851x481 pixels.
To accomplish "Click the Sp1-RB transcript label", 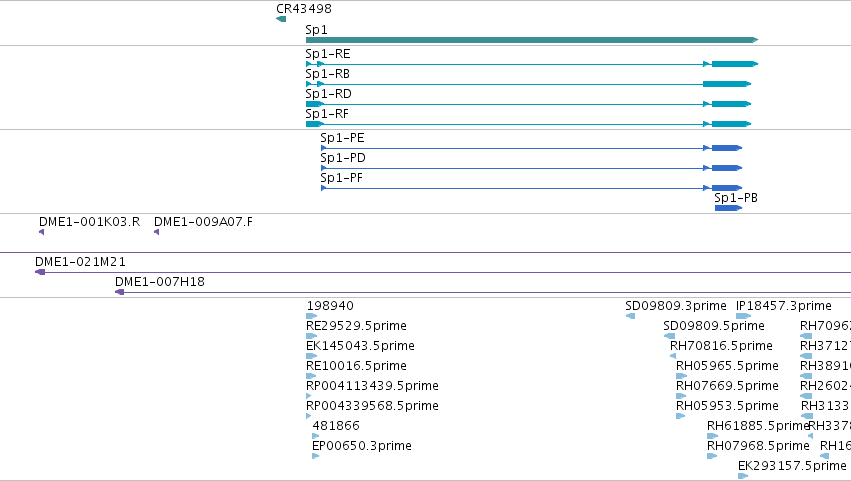I will point(327,74).
